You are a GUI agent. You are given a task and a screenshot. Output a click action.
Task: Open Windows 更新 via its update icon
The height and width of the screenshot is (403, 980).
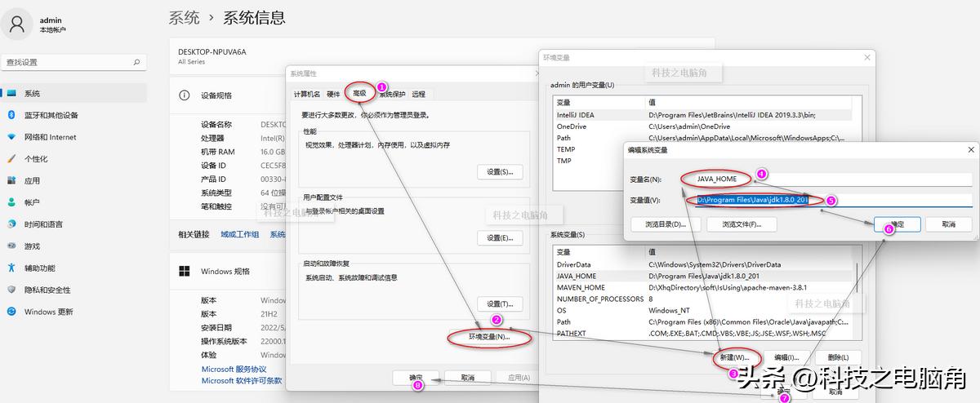pos(11,312)
